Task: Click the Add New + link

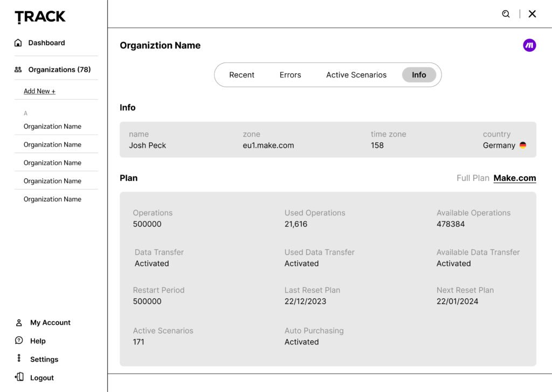Action: point(39,91)
